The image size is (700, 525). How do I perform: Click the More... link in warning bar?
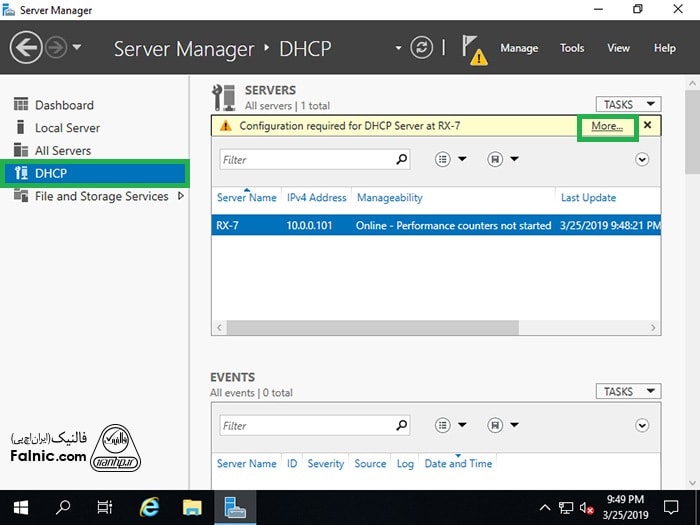point(607,126)
